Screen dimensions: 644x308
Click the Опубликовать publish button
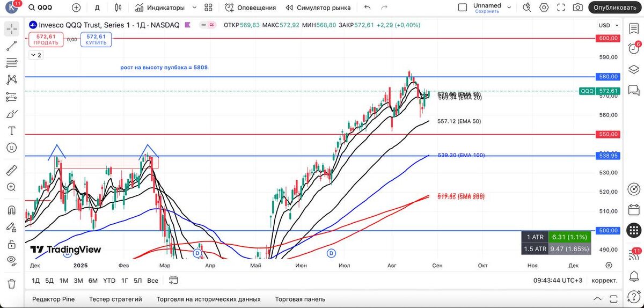coord(614,8)
